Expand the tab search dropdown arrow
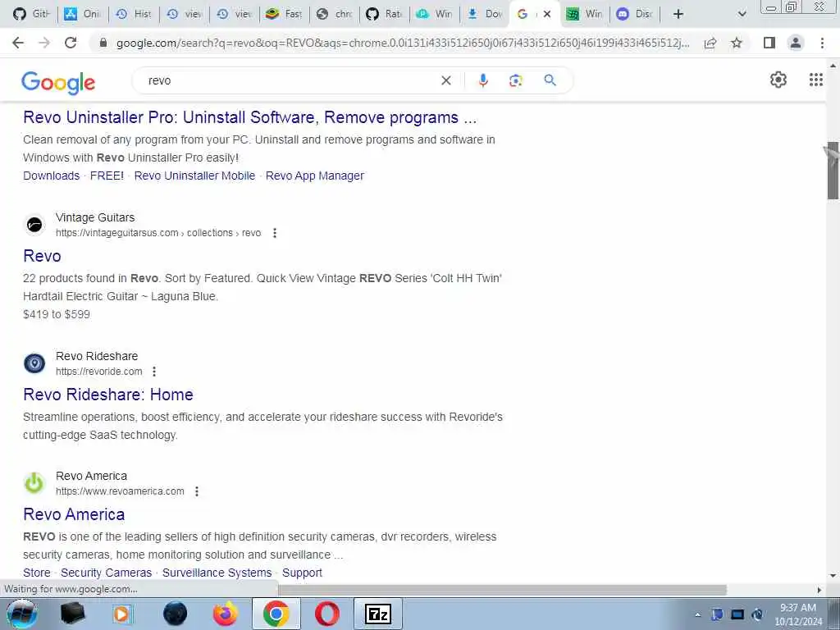 [x=742, y=14]
